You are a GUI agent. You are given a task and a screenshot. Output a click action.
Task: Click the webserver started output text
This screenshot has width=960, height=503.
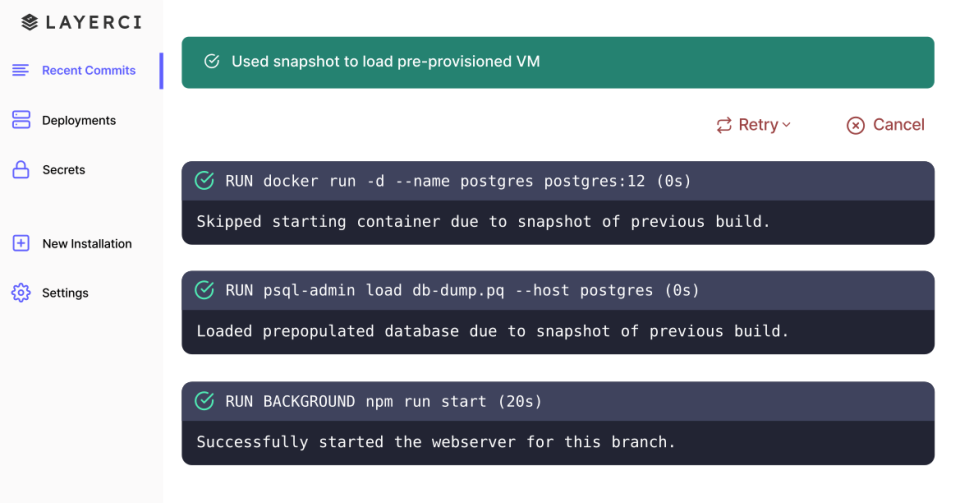[436, 441]
